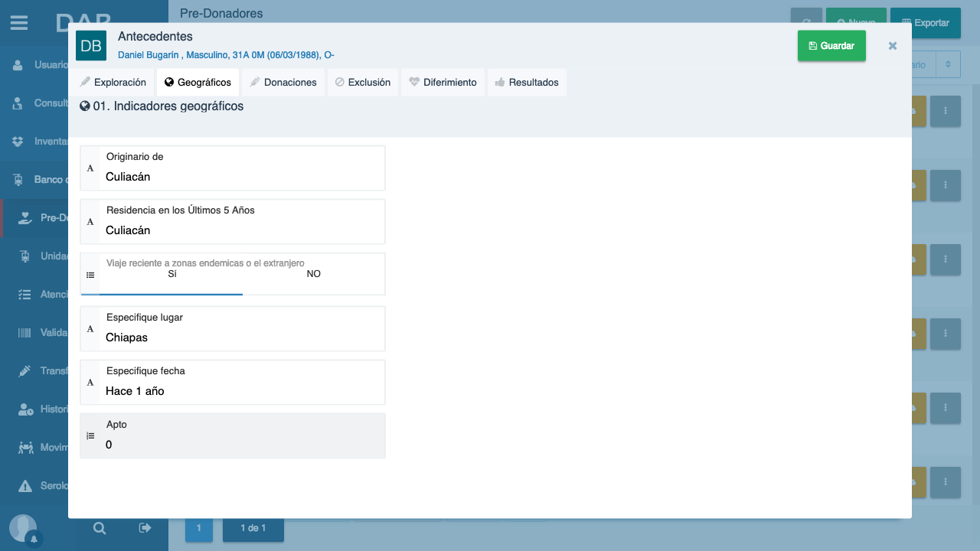Open Historial sidebar item
980x551 pixels.
34,409
